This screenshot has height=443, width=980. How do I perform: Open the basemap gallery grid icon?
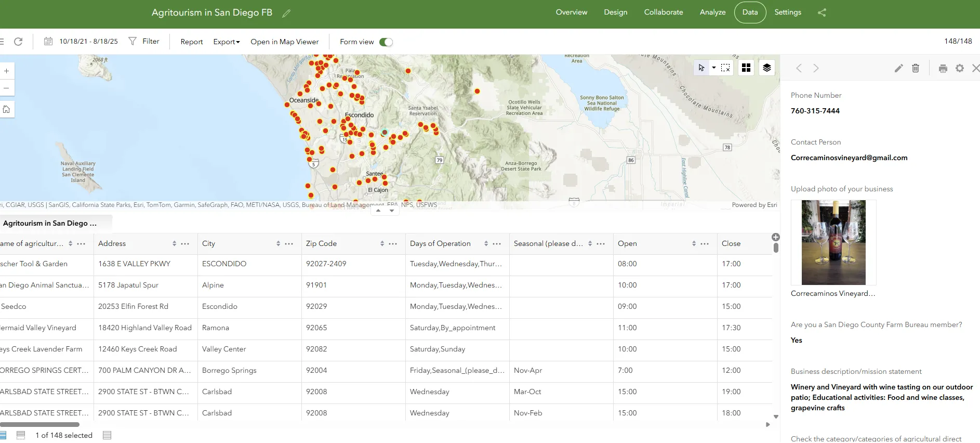(746, 68)
